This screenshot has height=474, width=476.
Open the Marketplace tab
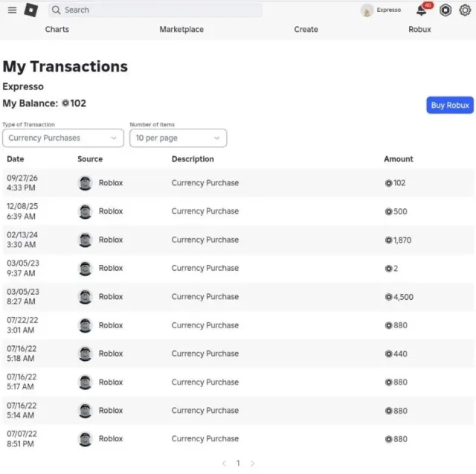coord(181,30)
